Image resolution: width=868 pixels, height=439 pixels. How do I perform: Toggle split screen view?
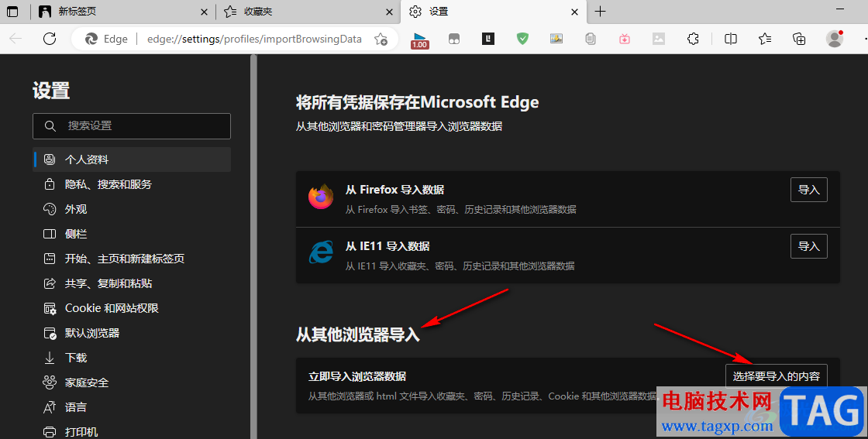[x=731, y=38]
